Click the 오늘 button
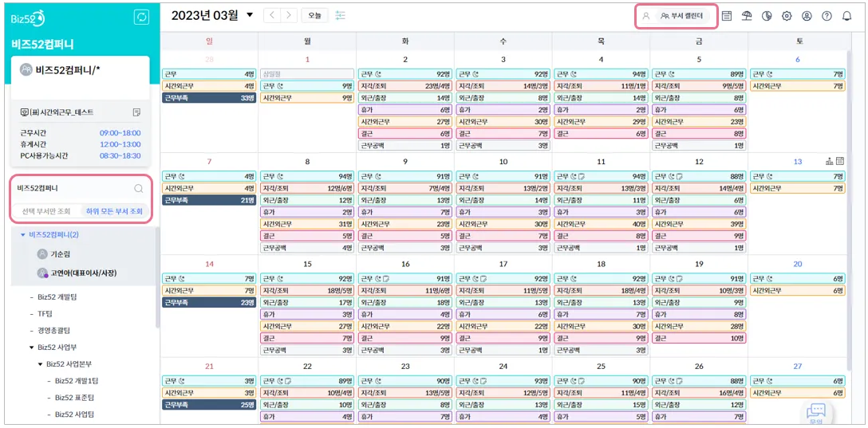 pos(314,15)
